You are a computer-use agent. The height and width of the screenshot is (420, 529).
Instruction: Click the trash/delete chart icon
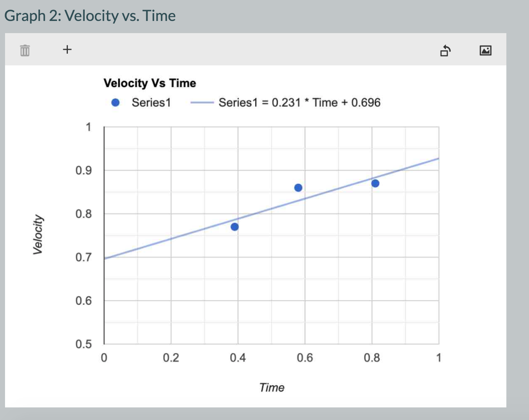point(25,50)
